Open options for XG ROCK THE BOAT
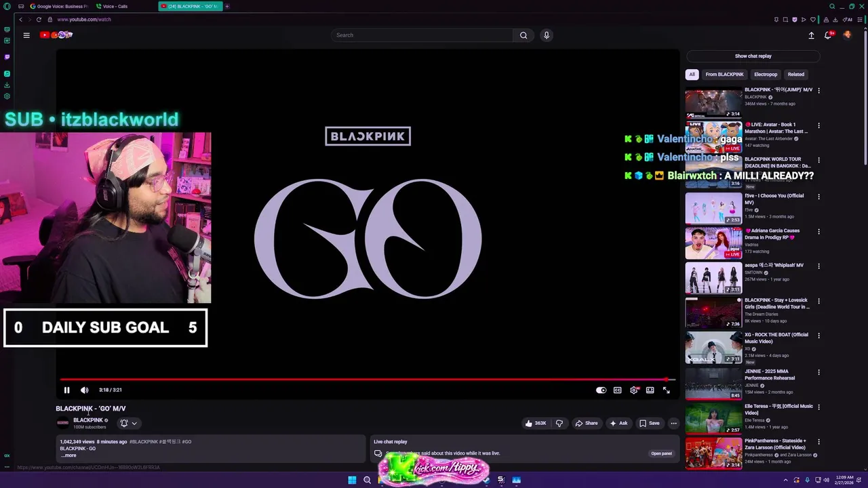This screenshot has width=868, height=488. point(818,335)
